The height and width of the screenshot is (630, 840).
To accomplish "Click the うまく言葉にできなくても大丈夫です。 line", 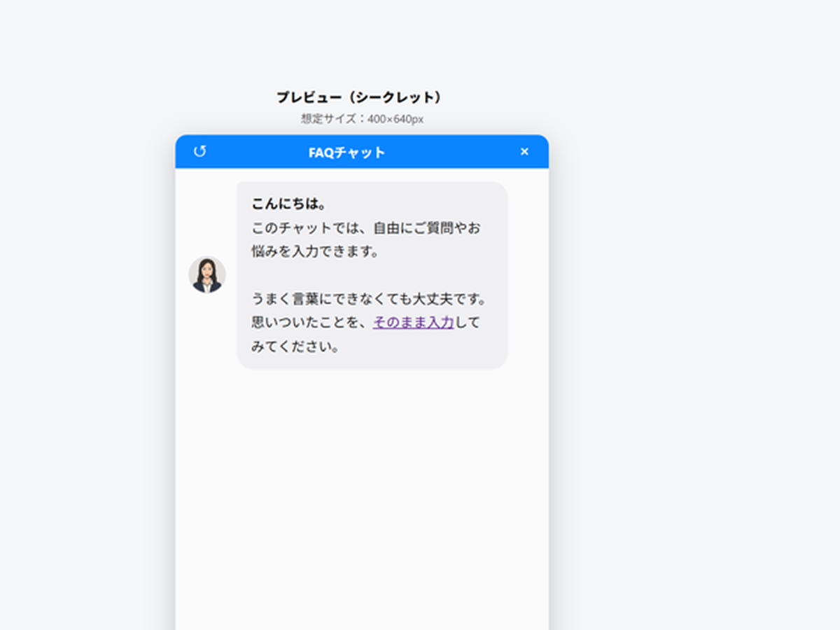I will [x=370, y=299].
